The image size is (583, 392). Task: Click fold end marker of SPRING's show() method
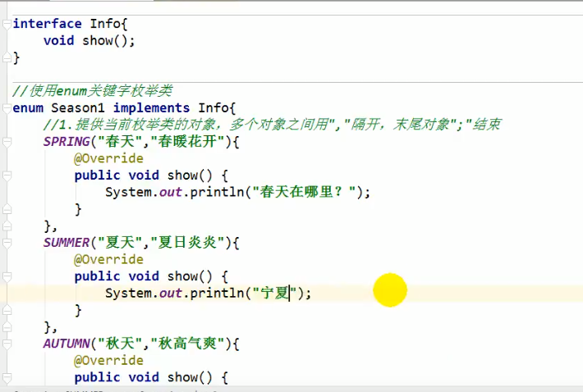[7, 209]
